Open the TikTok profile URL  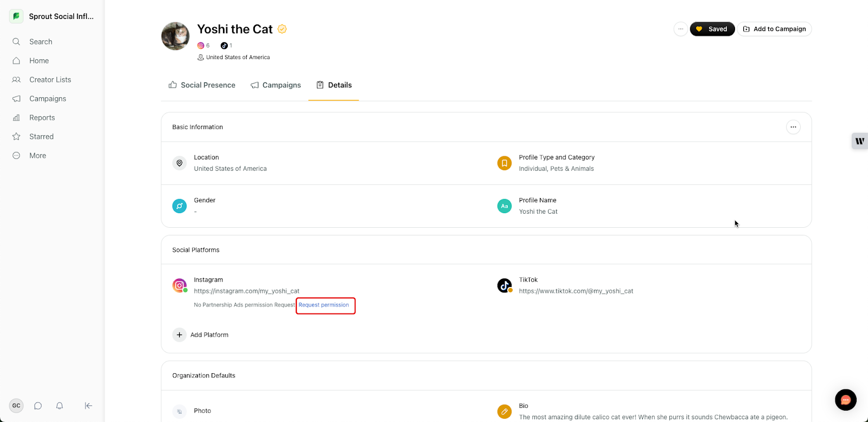[576, 291]
